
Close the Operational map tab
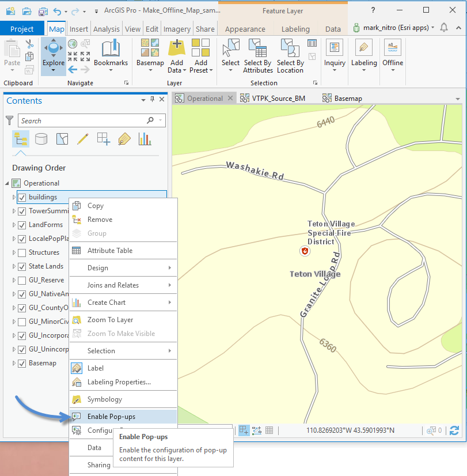click(x=230, y=98)
